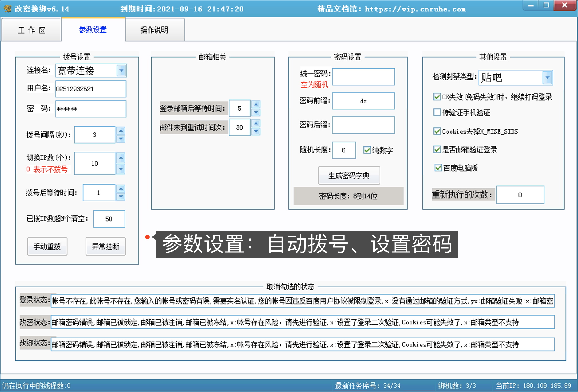Decrease 切换IP数 with down arrow
Image resolution: width=578 pixels, height=392 pixels.
click(x=121, y=169)
